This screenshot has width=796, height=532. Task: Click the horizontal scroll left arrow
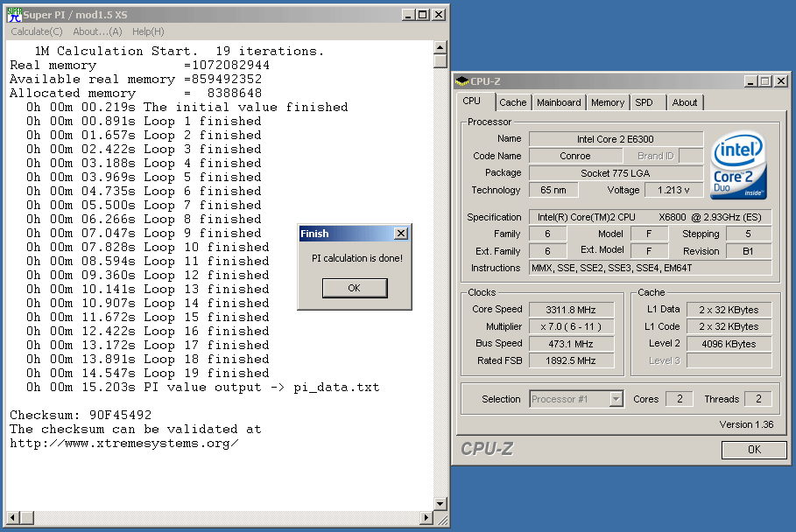coord(13,518)
